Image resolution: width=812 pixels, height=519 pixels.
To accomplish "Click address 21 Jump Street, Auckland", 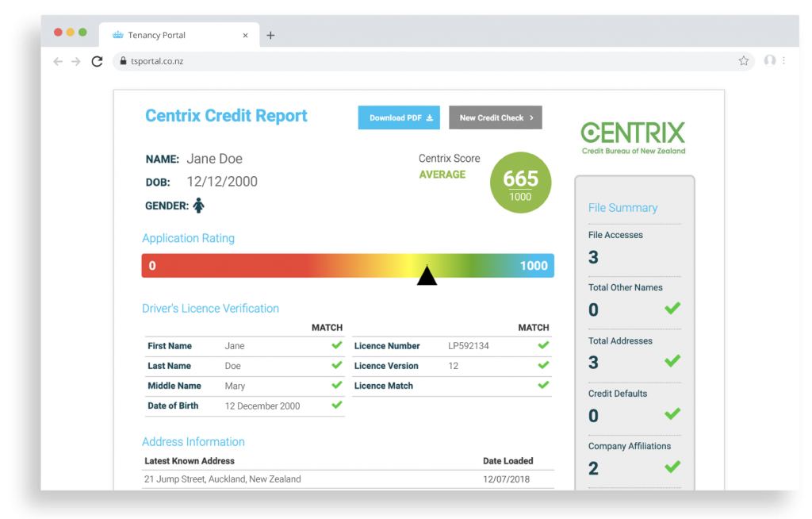I will click(x=222, y=479).
